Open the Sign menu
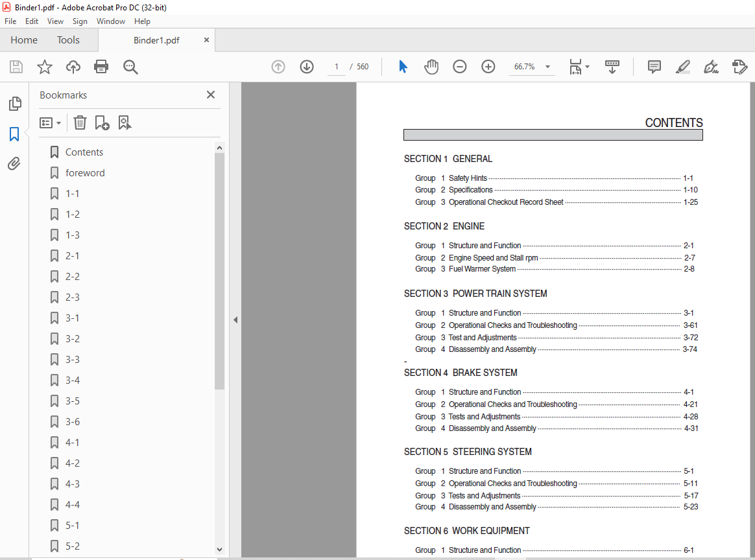The image size is (755, 560). tap(80, 21)
